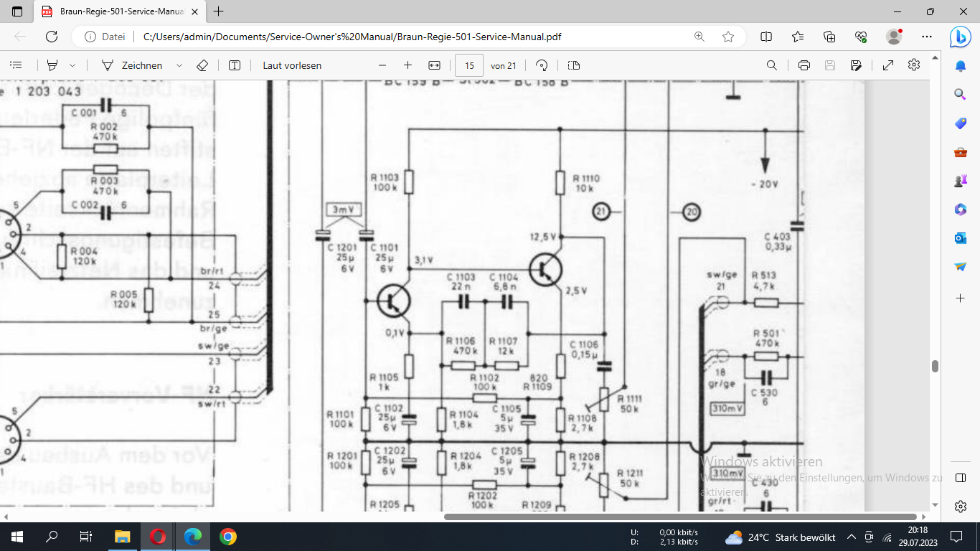Select the eraser tool
Viewport: 980px width, 551px height.
202,65
